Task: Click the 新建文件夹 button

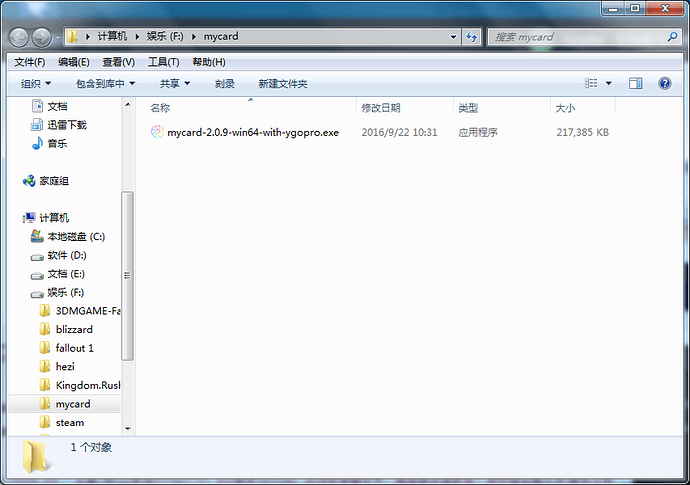Action: click(x=283, y=84)
